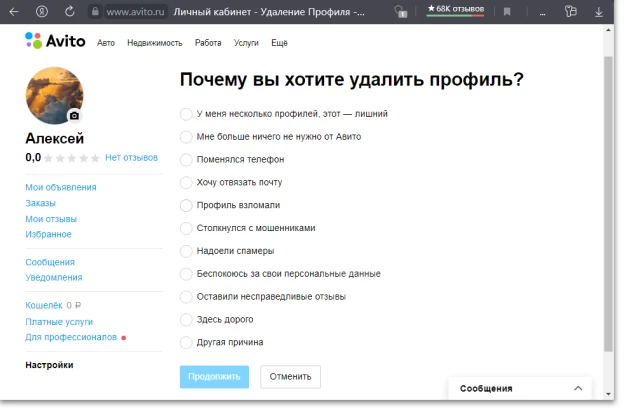Click the tab title 'Личный кабинет - Удаление Профиля'
Viewport: 624px width, 410px height.
point(269,12)
